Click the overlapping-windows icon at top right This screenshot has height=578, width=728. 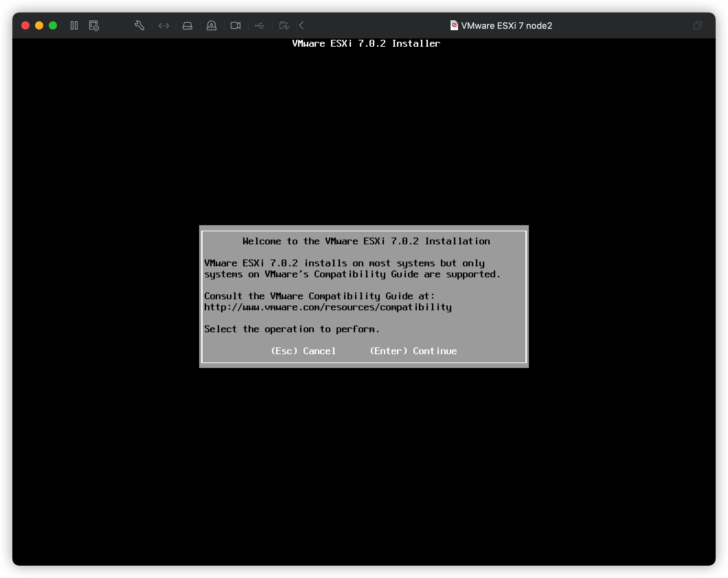697,25
